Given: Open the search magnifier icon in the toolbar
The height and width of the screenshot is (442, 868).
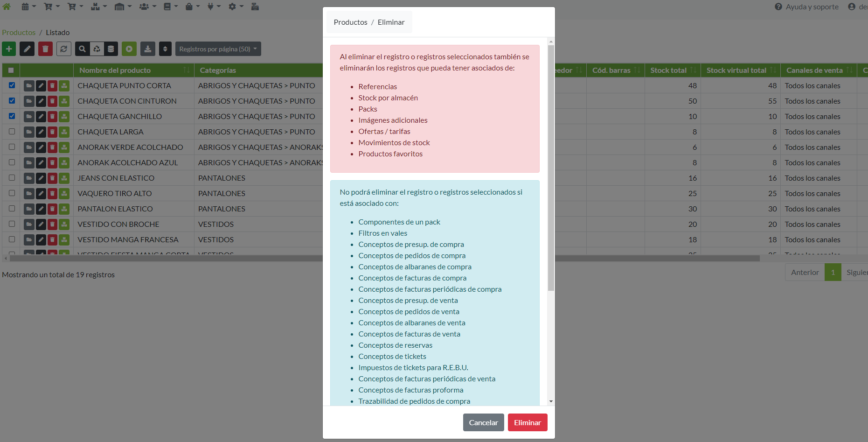Looking at the screenshot, I should [x=82, y=49].
